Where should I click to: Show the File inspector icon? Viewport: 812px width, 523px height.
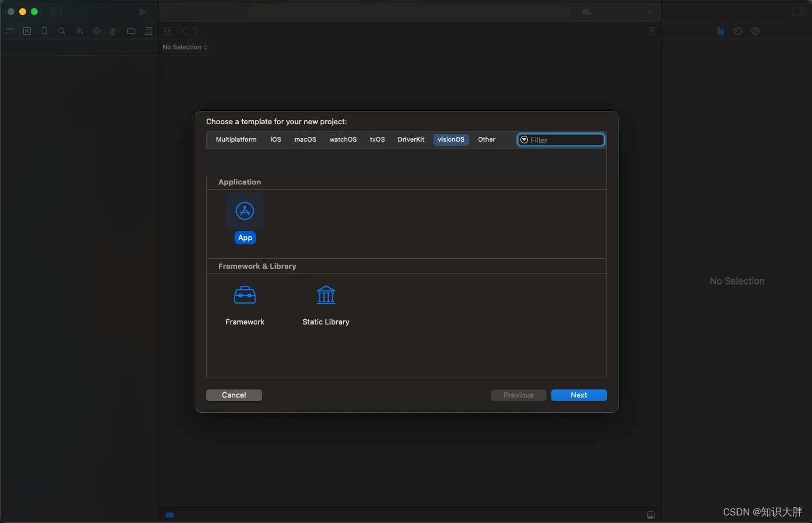[721, 31]
